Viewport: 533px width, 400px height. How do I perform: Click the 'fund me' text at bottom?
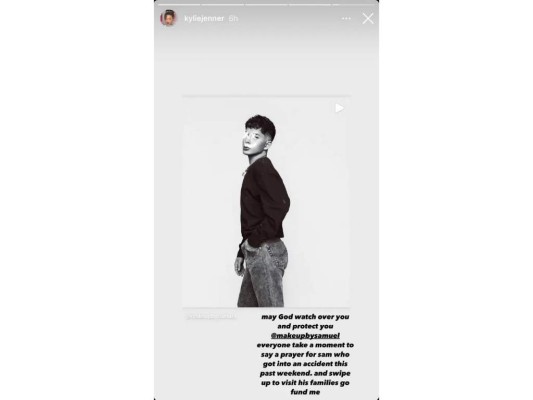(305, 392)
